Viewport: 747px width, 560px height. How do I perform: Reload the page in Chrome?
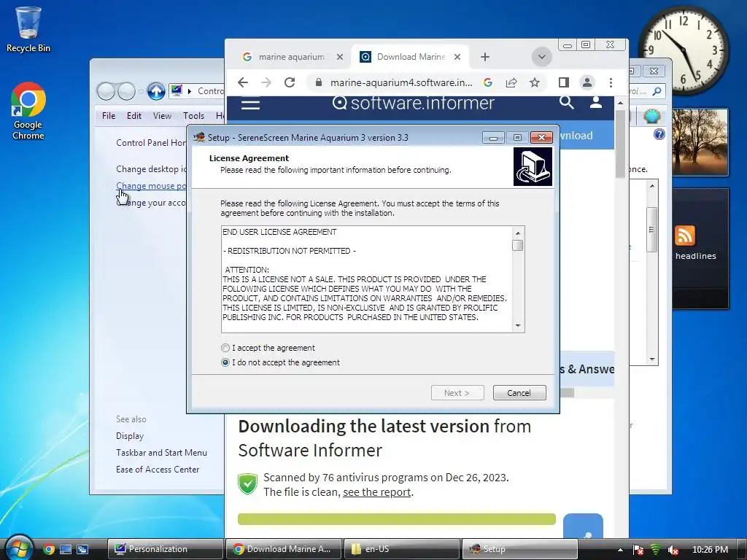click(x=290, y=82)
